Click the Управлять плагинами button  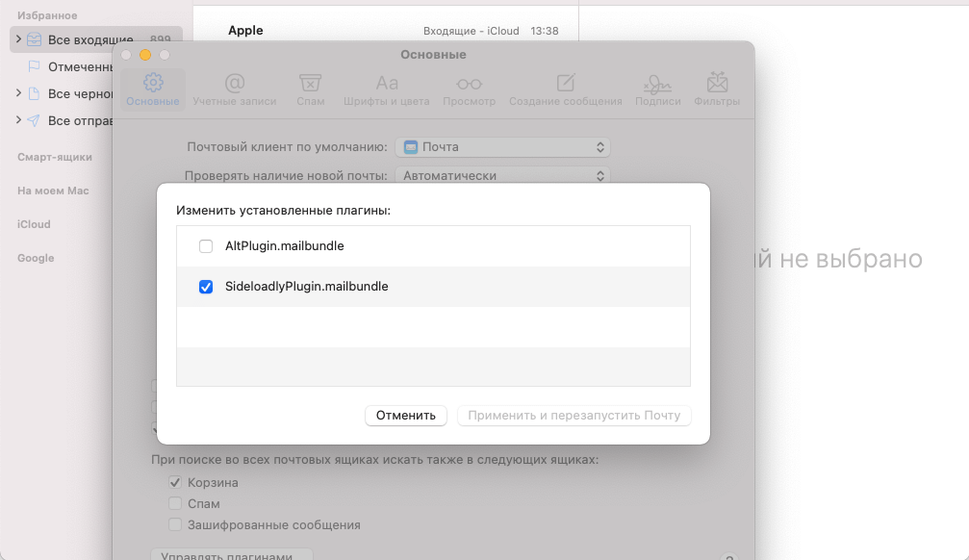[231, 555]
